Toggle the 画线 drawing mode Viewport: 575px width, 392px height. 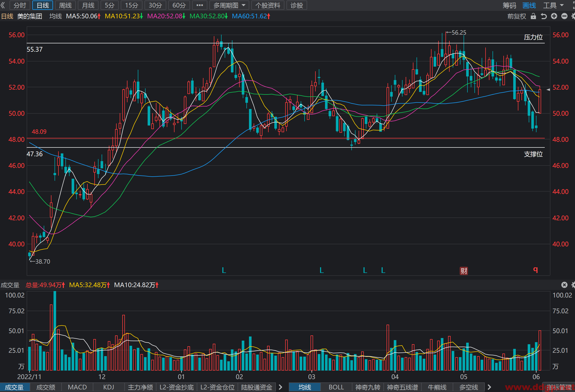tap(529, 5)
